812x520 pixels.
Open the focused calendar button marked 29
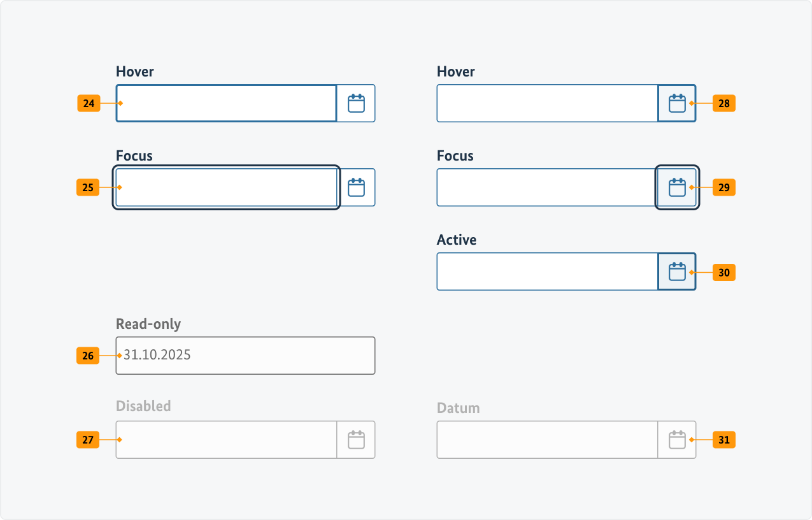coord(676,187)
